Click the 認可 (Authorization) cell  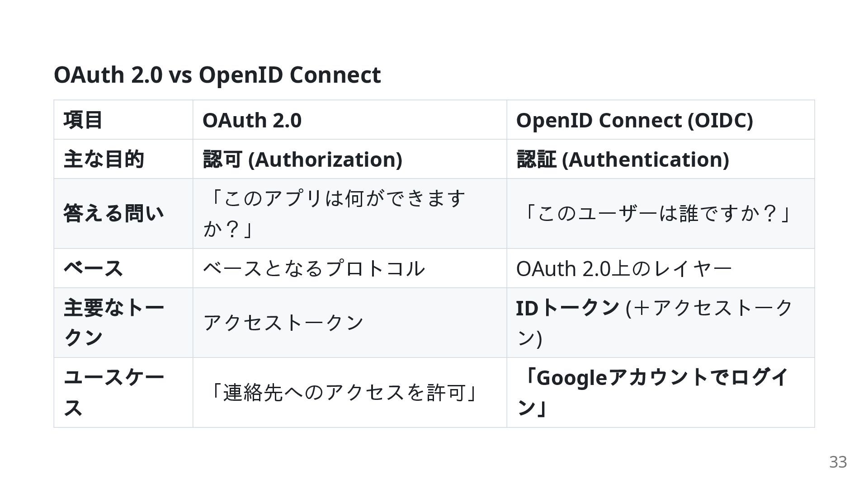pos(302,160)
